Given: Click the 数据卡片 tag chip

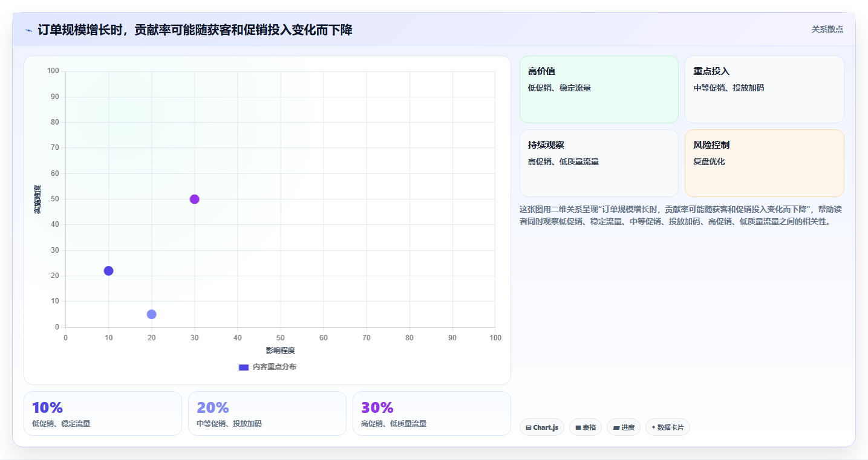Looking at the screenshot, I should [668, 427].
